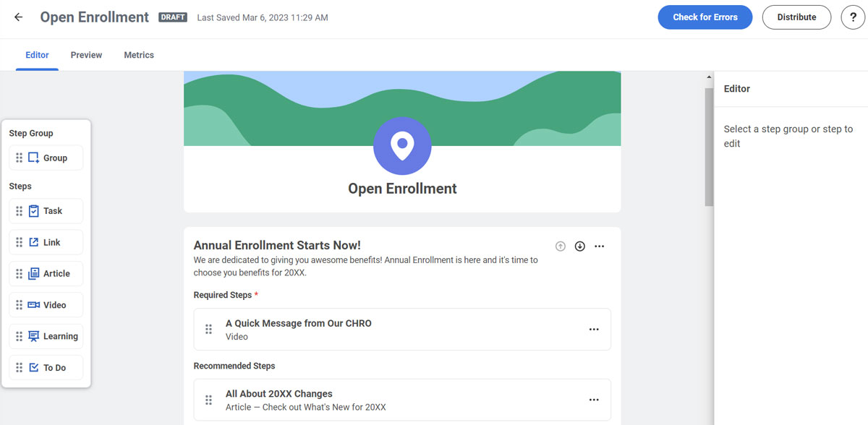Select Annual Enrollment Starts Now! heading
The width and height of the screenshot is (868, 425).
(277, 246)
